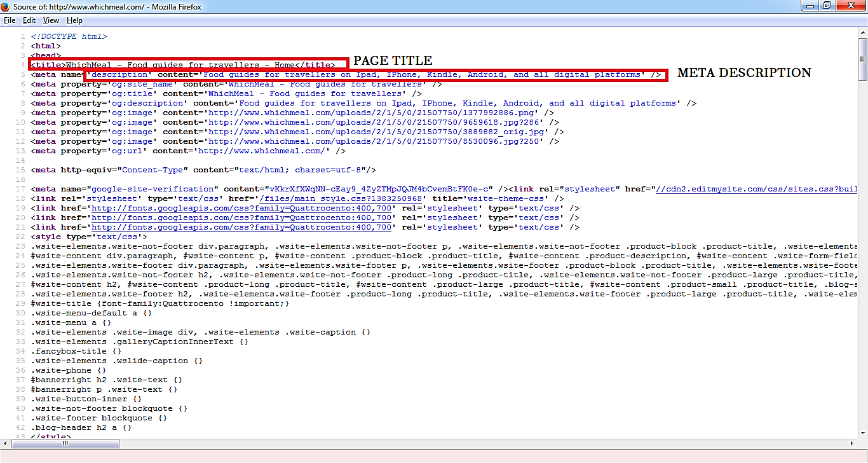Click the image URL ending in 1377992886.png

371,113
